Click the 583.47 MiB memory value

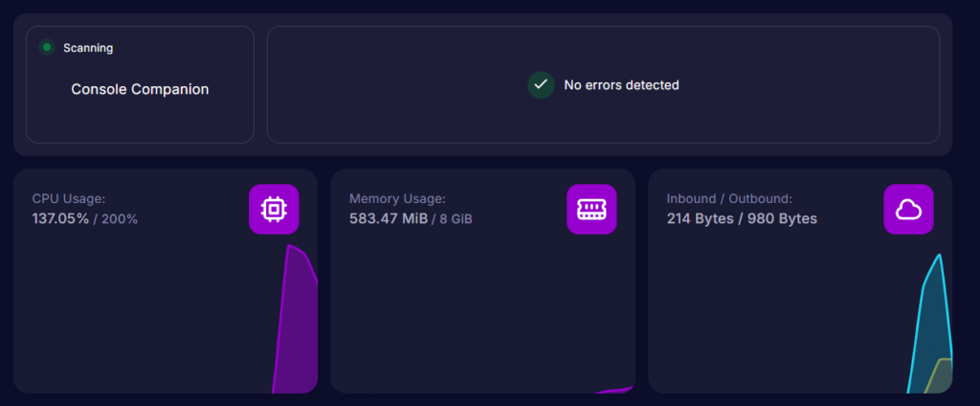pos(388,218)
